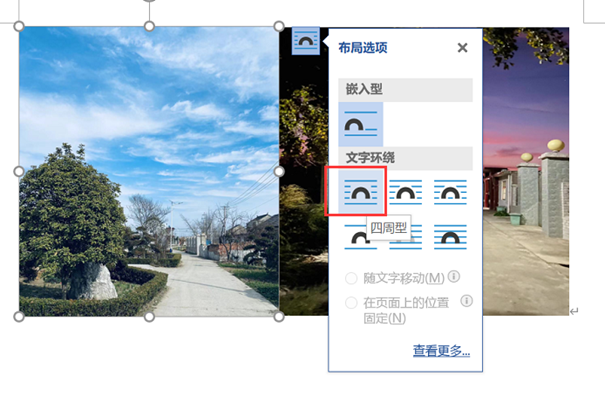Click the right-middle resize handle of the sky photo
Screen dimensions: 605x396
point(279,171)
